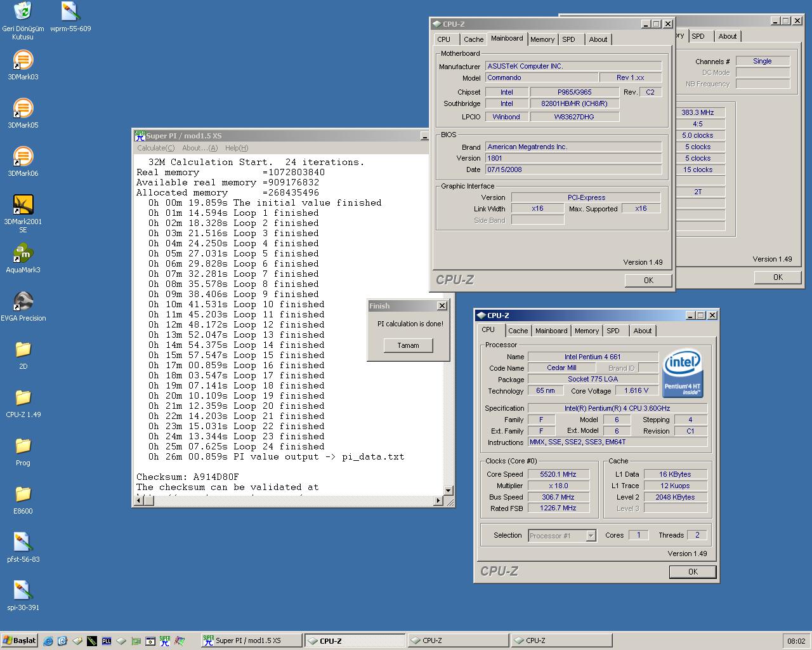Click the Commando model field
812x650 pixels.
[x=542, y=77]
